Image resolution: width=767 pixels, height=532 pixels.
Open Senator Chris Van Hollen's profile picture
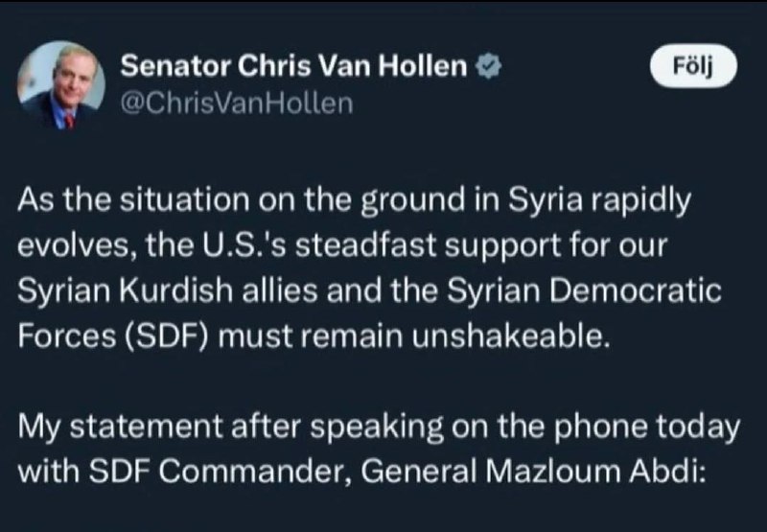(61, 85)
